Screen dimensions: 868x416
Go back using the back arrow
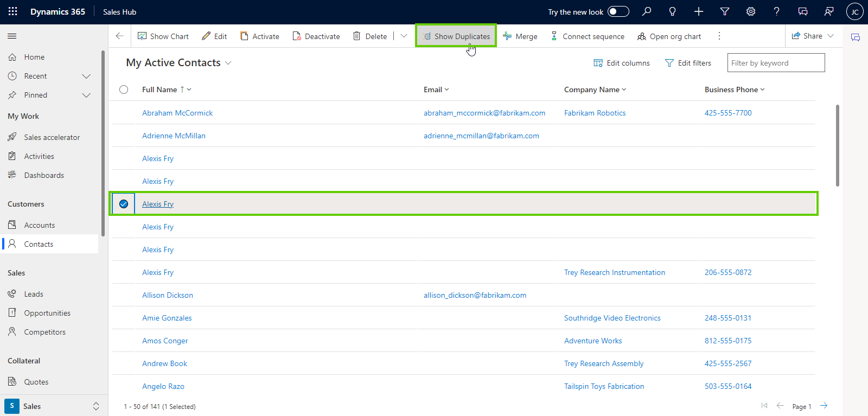[119, 36]
